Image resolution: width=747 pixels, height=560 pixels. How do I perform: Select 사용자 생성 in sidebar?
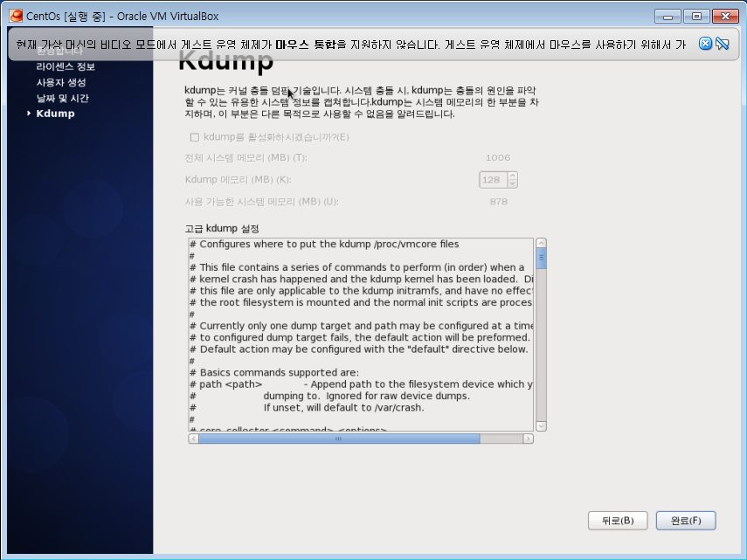pyautogui.click(x=61, y=82)
